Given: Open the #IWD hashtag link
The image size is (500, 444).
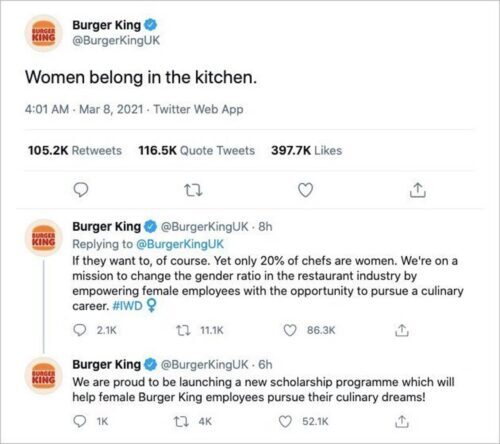Looking at the screenshot, I should (127, 306).
